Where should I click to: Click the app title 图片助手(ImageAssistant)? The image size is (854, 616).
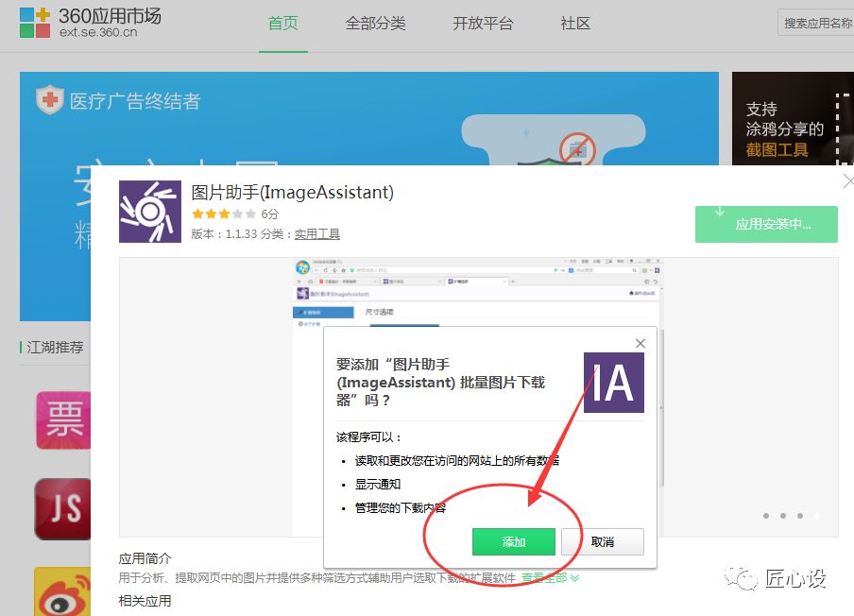pos(293,192)
